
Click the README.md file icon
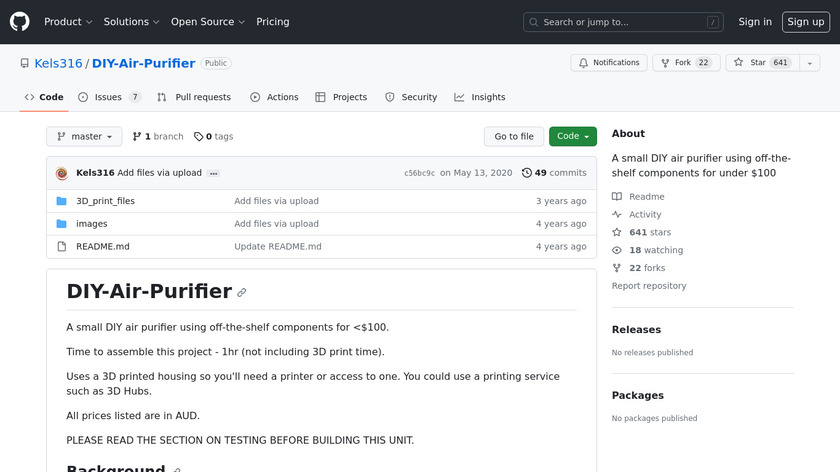62,247
